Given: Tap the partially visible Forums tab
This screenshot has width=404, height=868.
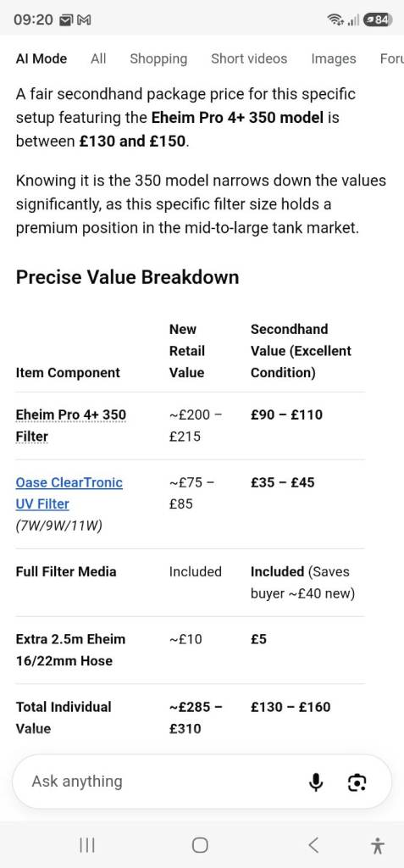Looking at the screenshot, I should pos(391,58).
